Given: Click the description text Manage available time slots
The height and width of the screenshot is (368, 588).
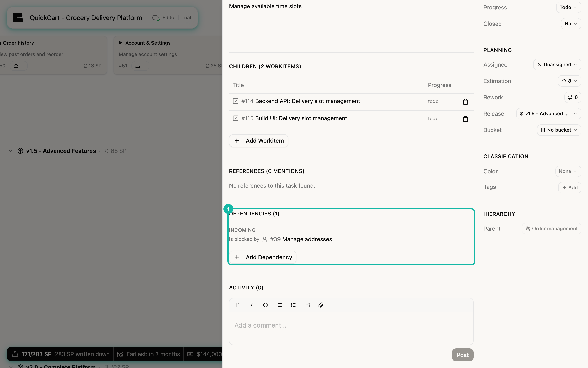Looking at the screenshot, I should [265, 6].
